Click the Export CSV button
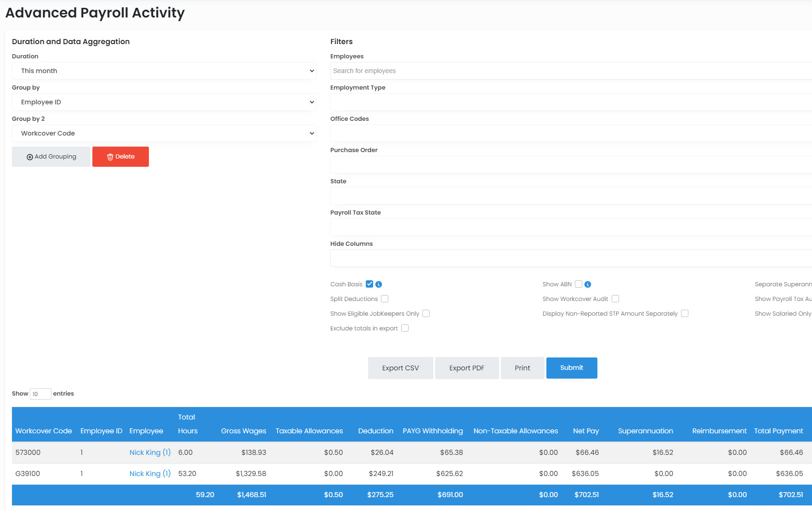 [400, 368]
